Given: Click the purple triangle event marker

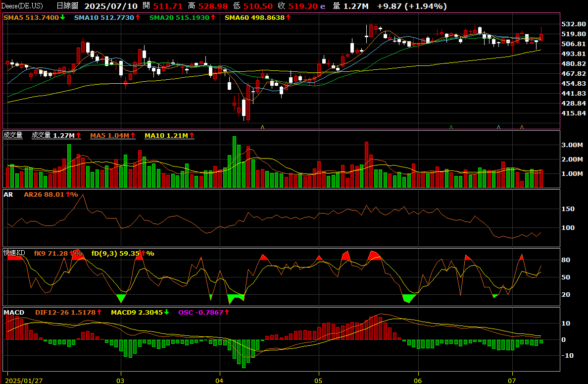Looking at the screenshot, I should click(498, 127).
